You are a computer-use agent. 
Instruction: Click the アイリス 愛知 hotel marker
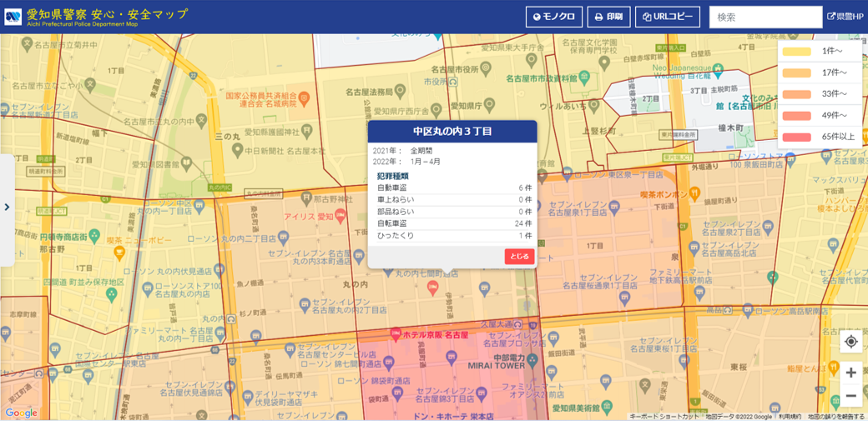341,214
